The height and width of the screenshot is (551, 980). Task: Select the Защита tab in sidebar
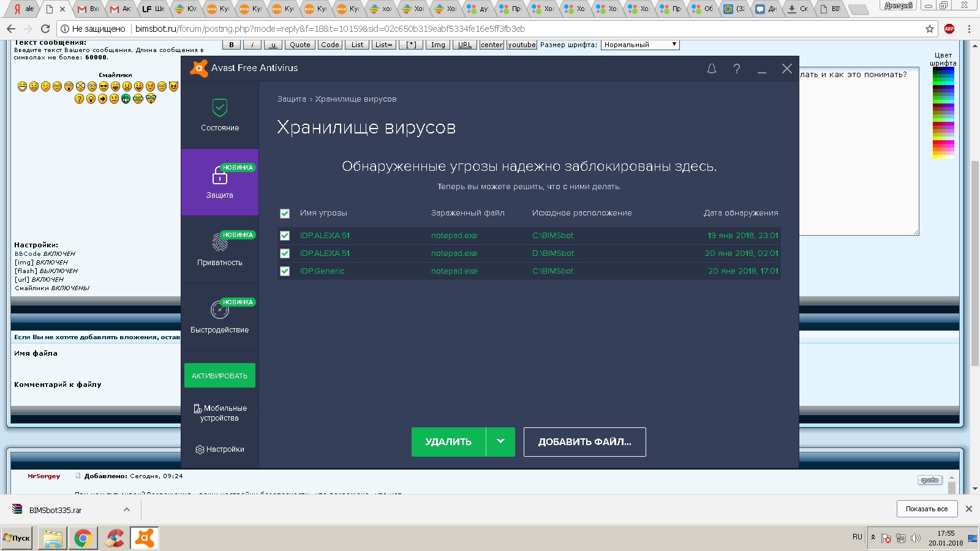coord(220,182)
